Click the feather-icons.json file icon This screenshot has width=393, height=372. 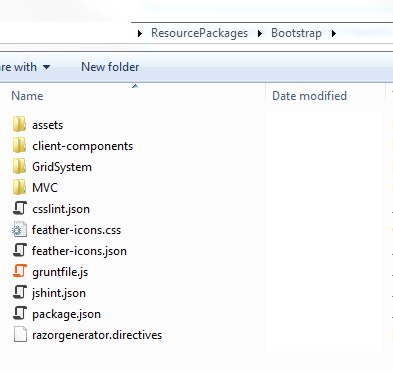[20, 250]
